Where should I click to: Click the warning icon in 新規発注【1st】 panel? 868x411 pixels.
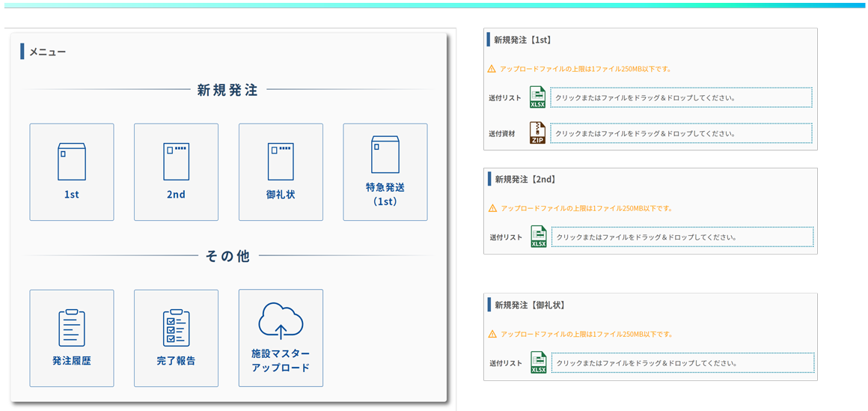click(492, 69)
